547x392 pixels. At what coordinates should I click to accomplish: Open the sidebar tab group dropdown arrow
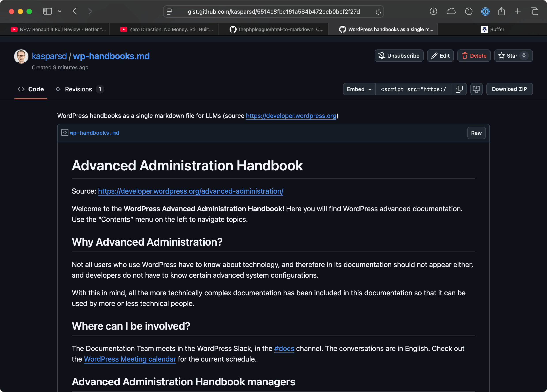[x=60, y=11]
